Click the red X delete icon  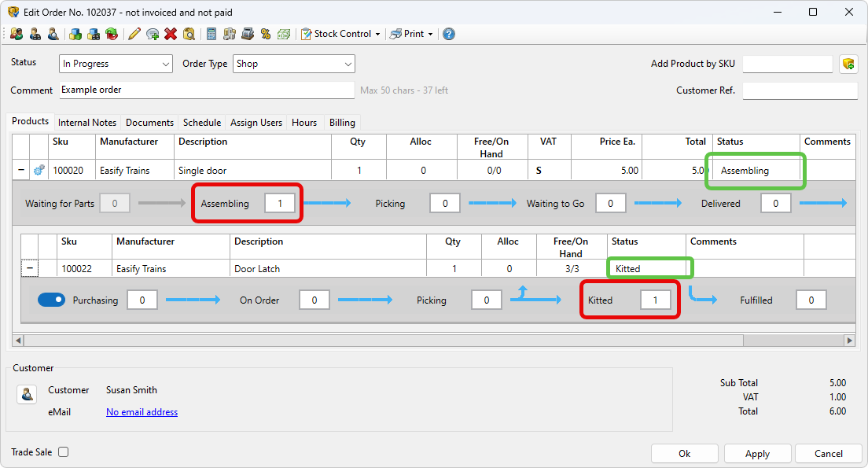click(x=171, y=34)
